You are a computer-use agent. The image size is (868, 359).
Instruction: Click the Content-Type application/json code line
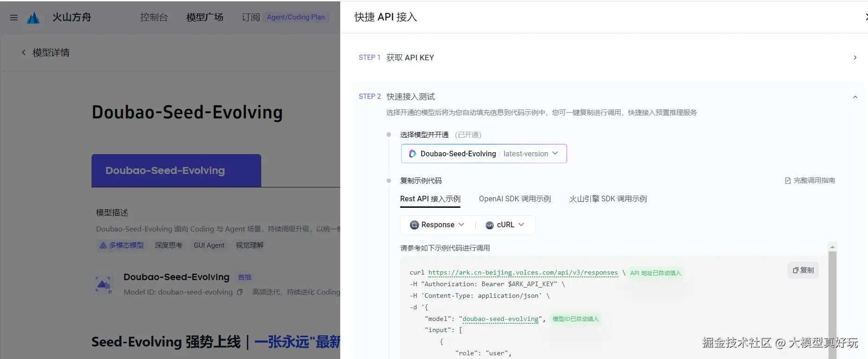click(479, 296)
